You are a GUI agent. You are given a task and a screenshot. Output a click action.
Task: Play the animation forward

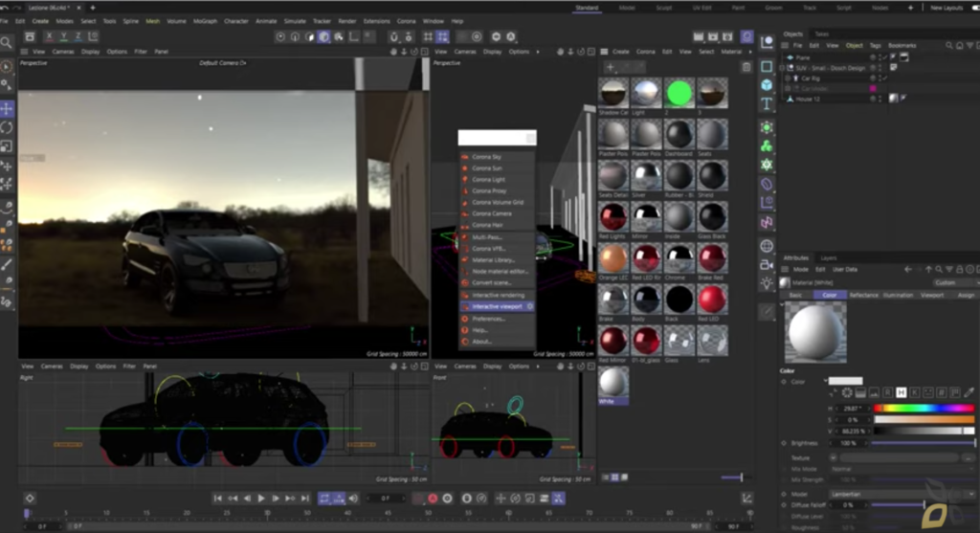(x=261, y=498)
